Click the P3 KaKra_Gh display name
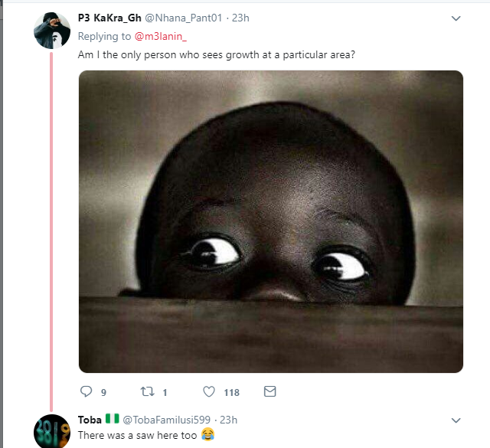Image resolution: width=490 pixels, height=448 pixels. (x=110, y=18)
